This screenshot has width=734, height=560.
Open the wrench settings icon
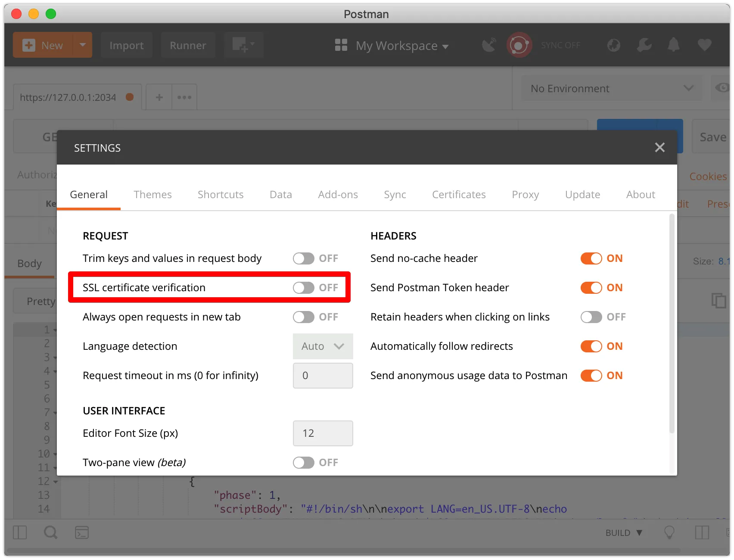tap(644, 45)
